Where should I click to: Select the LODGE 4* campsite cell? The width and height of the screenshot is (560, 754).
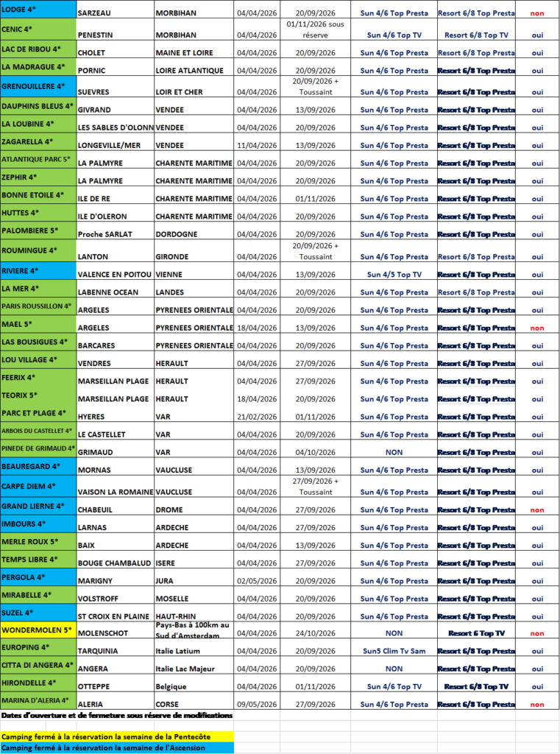pyautogui.click(x=37, y=9)
